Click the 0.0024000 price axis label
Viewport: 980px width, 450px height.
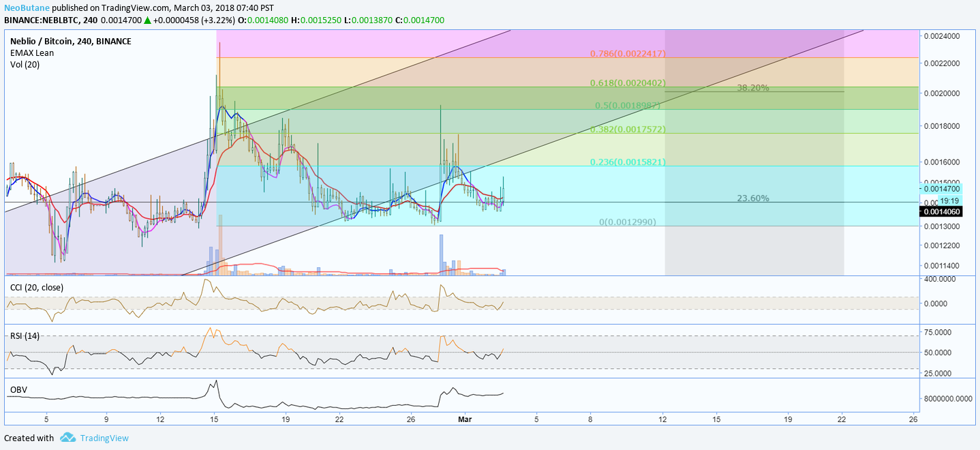(942, 35)
